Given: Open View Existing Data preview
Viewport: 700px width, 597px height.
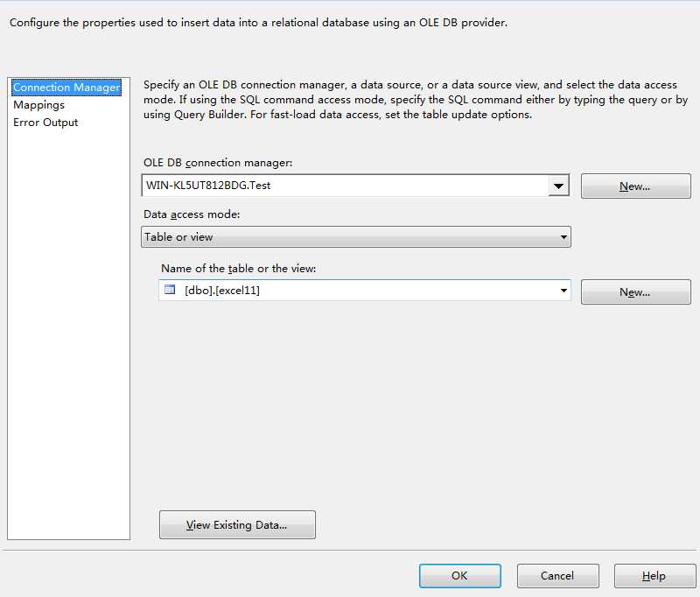Looking at the screenshot, I should (237, 525).
